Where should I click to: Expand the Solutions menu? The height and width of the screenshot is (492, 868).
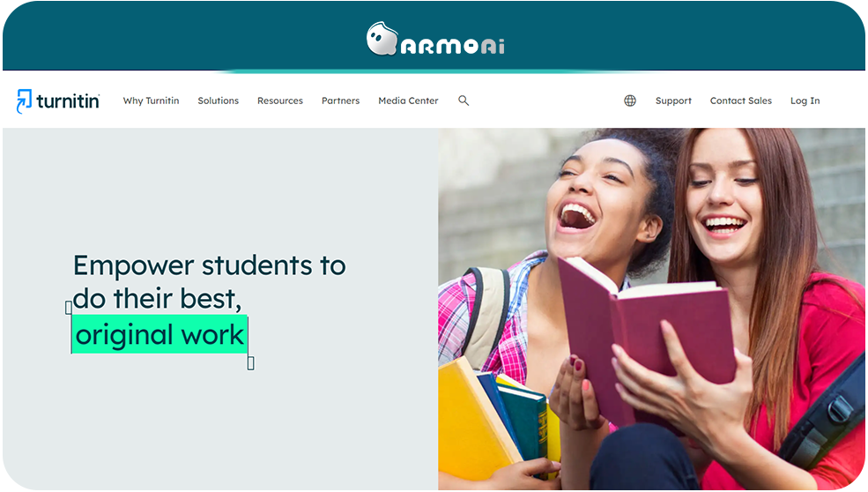(x=219, y=101)
